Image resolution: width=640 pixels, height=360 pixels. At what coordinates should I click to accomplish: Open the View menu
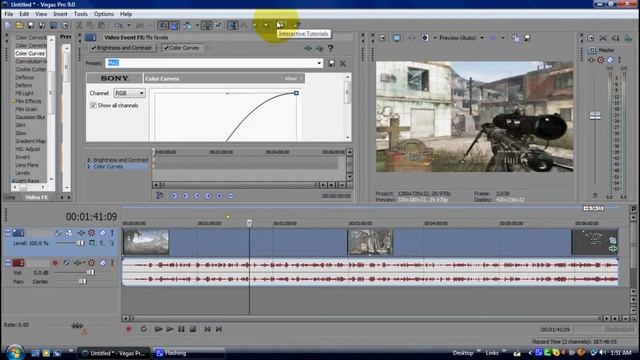[41, 14]
